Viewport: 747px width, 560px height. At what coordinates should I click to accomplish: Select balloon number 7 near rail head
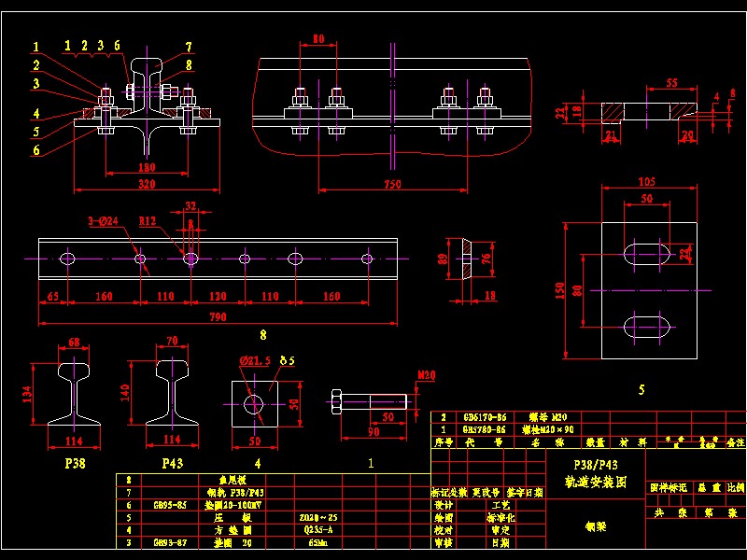click(188, 47)
